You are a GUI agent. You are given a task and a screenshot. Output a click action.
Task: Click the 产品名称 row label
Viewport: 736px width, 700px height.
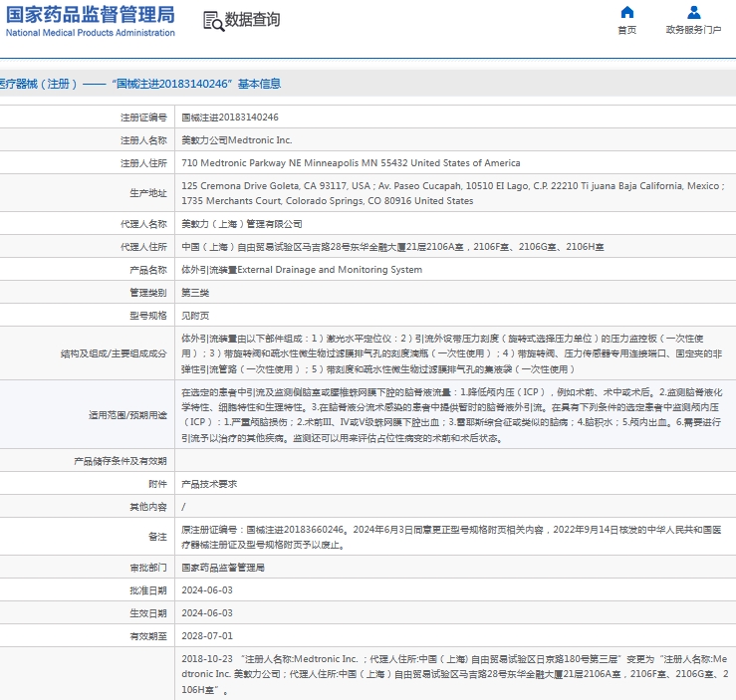148,270
